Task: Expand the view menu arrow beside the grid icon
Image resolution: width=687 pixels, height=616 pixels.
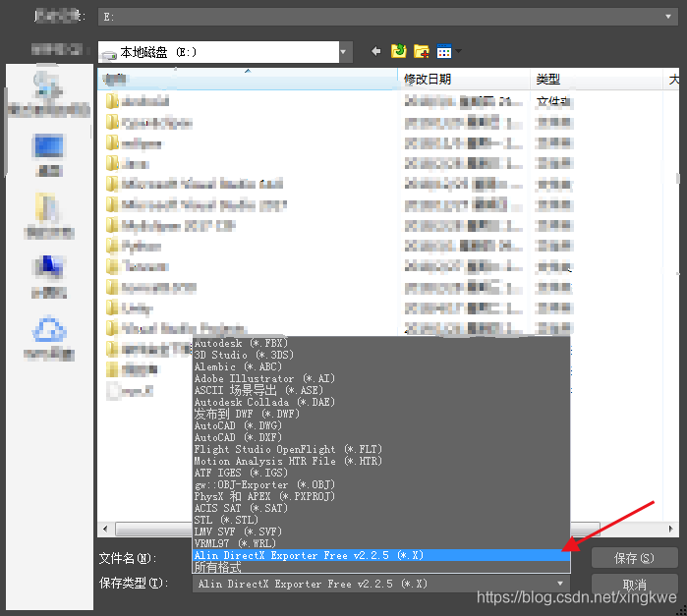Action: coord(458,51)
